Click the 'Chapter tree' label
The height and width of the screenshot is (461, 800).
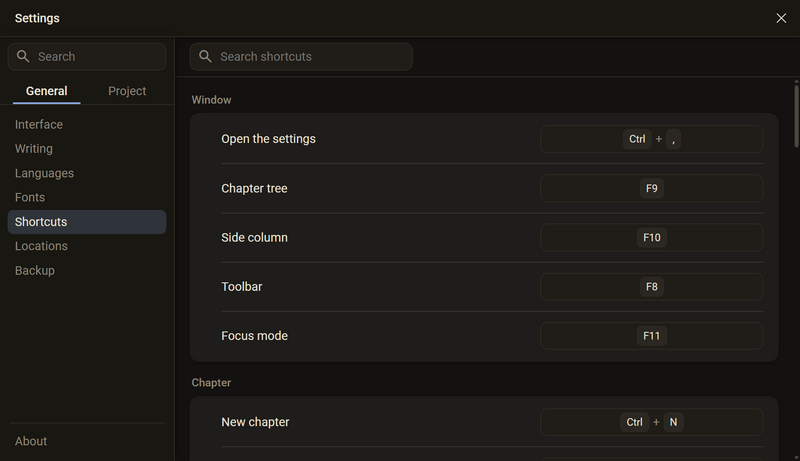pos(254,189)
